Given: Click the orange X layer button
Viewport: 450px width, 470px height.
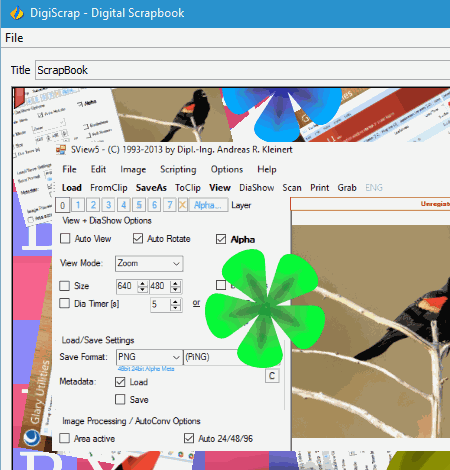Looking at the screenshot, I should pos(182,205).
